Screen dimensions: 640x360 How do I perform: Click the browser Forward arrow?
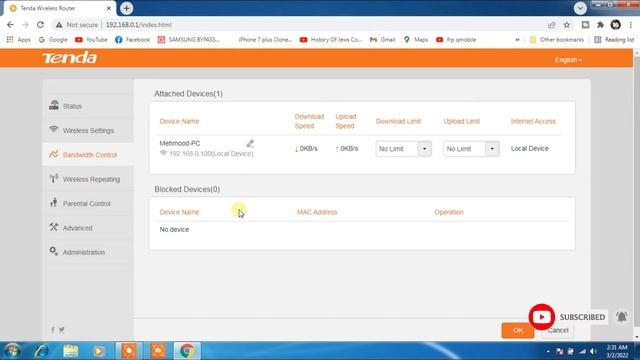[25, 25]
